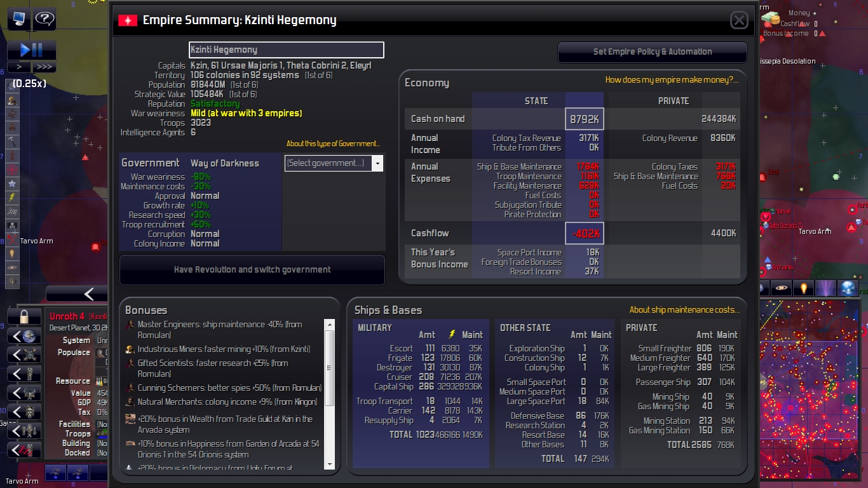Select the pirate skull flag icon in sidebar

(x=12, y=225)
